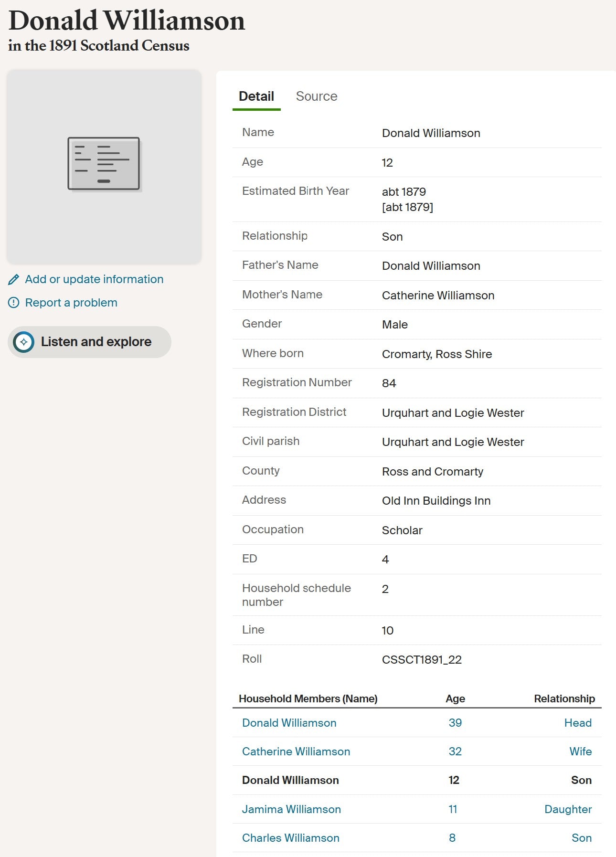The width and height of the screenshot is (616, 857).
Task: Click the pencil edit icon
Action: tap(14, 279)
